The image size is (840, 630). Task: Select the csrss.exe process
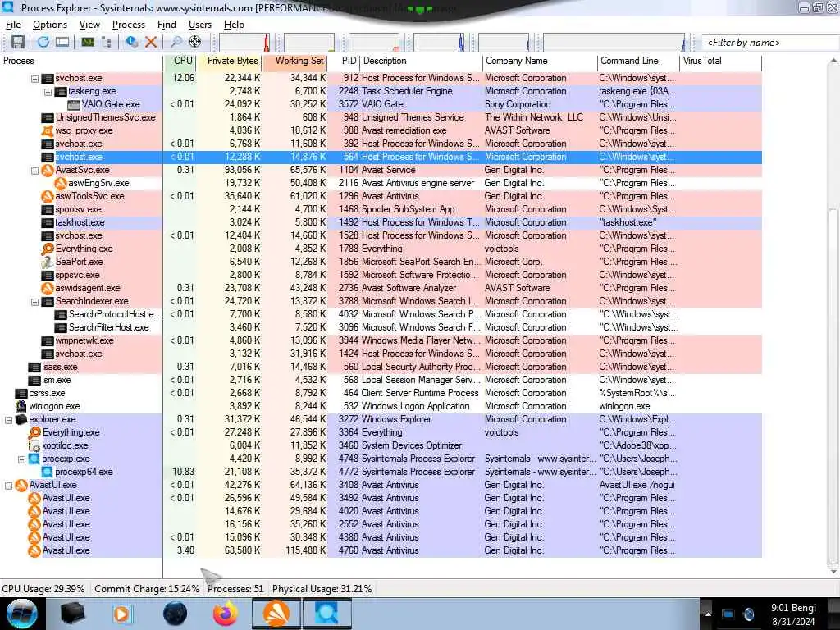[x=47, y=393]
